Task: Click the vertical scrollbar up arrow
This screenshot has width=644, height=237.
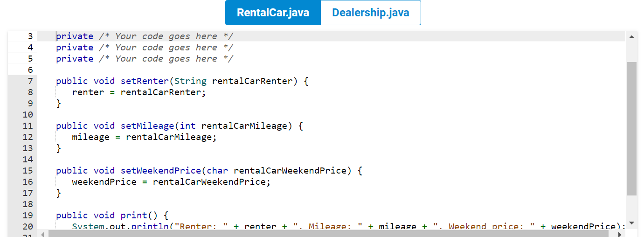Action: click(631, 37)
